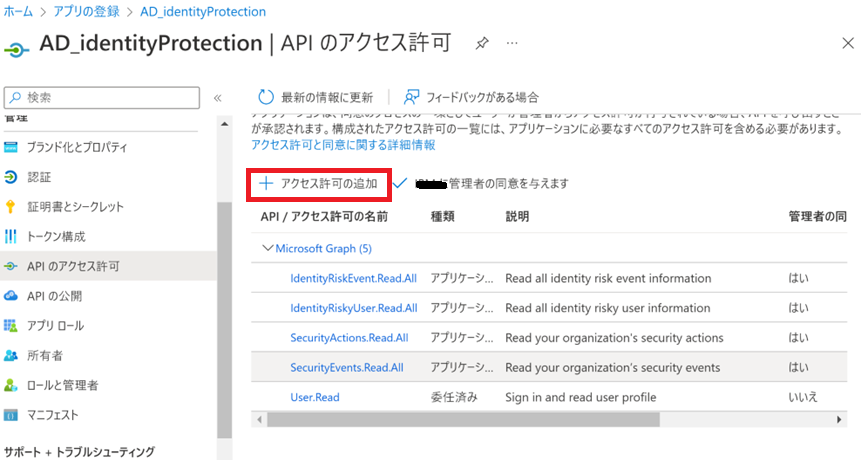Click the sidebar scroll up arrow

point(225,124)
